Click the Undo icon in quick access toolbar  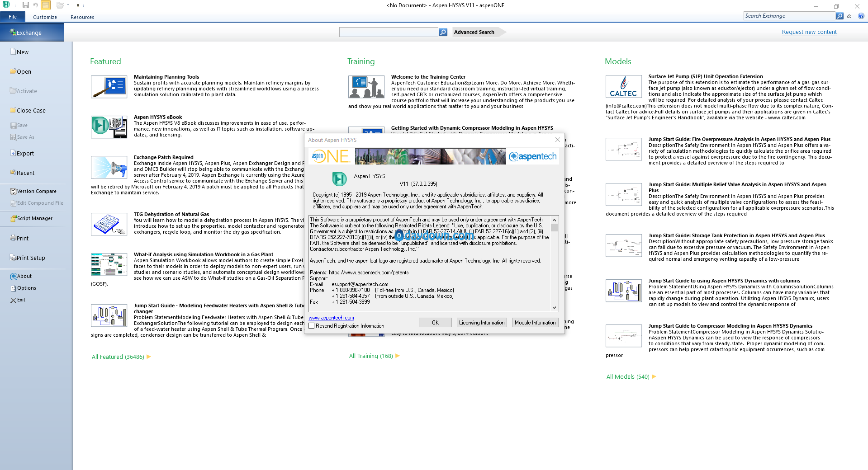(35, 5)
